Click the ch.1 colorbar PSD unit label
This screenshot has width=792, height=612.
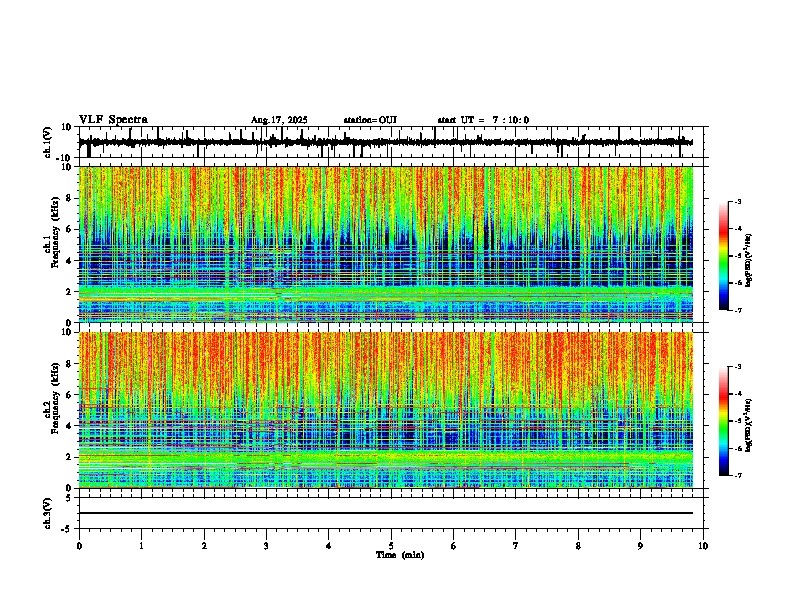[749, 261]
